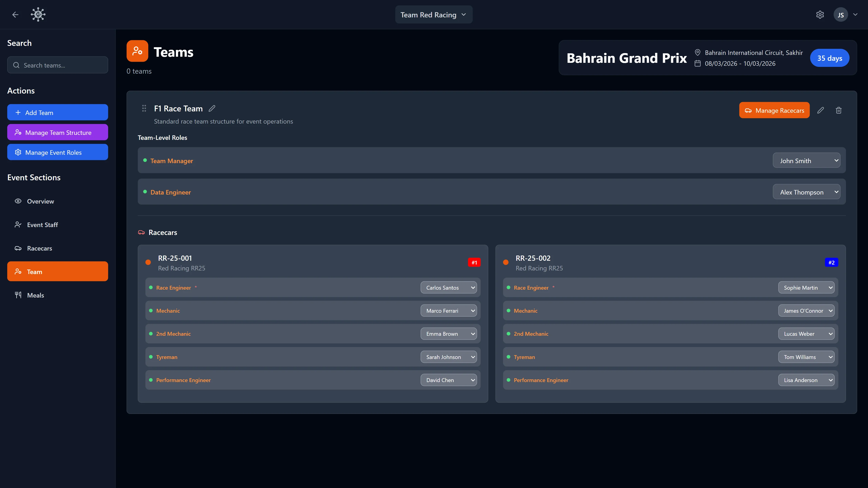
Task: Toggle the status indicator on RR-25-002 card
Action: tap(505, 262)
